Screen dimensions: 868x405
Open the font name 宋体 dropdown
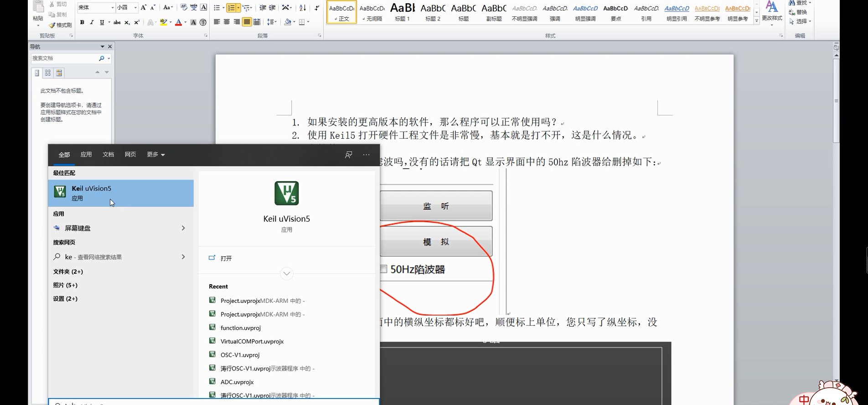pos(113,8)
